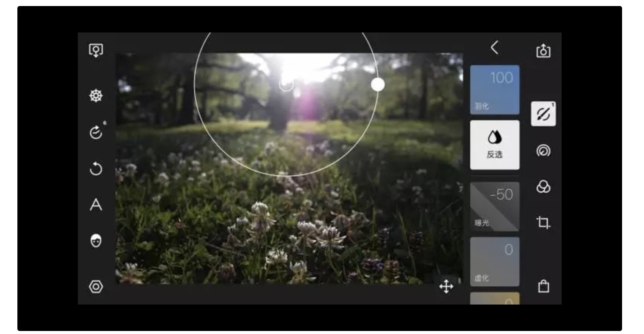Open the tone adjustment dial icon
This screenshot has height=334, width=644.
coord(543,150)
